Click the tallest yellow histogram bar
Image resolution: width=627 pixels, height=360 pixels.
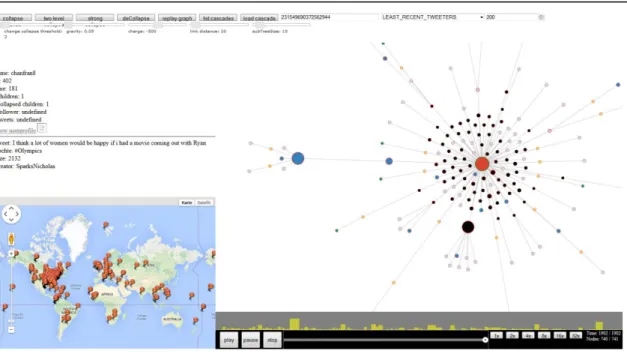point(295,324)
